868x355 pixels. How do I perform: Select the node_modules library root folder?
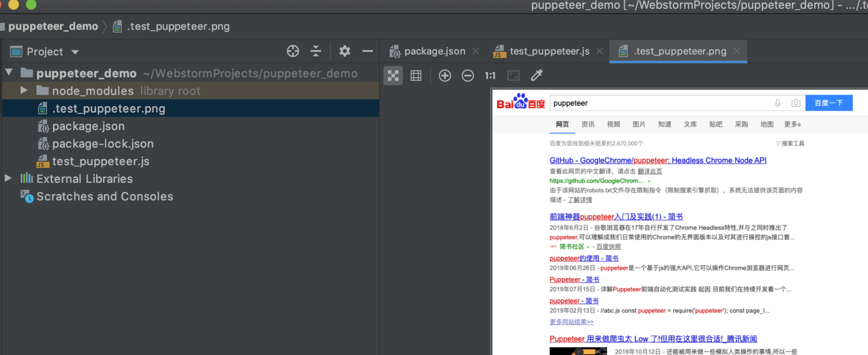tap(190, 90)
